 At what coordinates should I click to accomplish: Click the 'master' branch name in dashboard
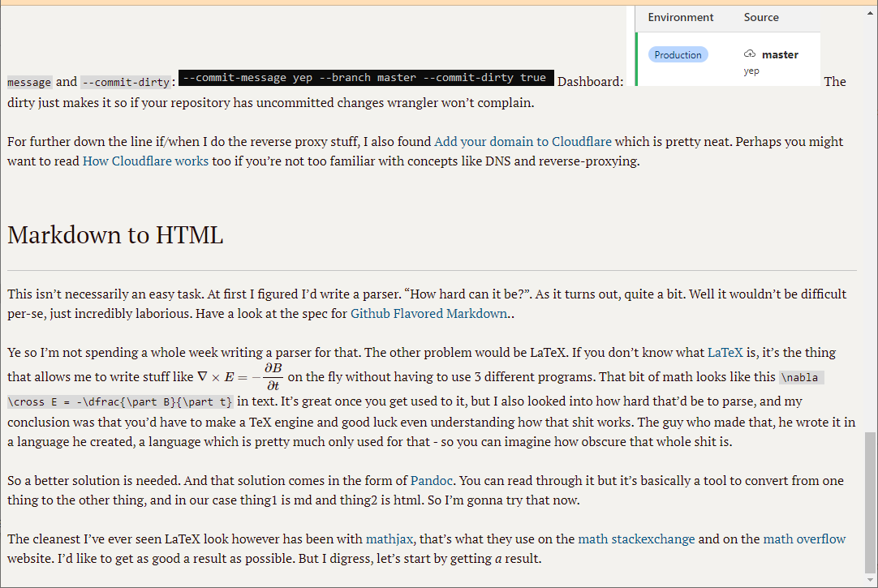point(780,55)
